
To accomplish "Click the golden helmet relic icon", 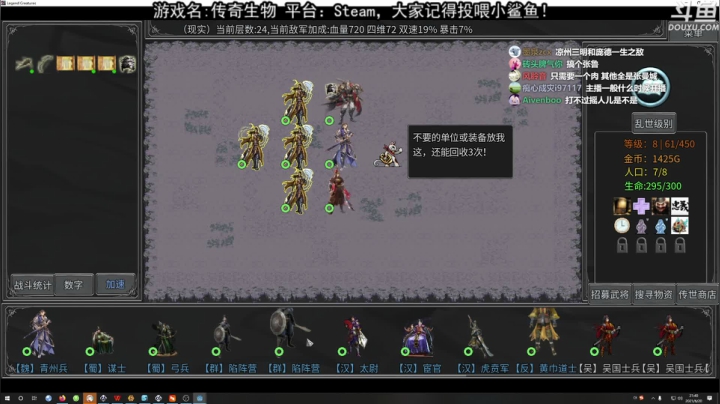I will [x=622, y=206].
